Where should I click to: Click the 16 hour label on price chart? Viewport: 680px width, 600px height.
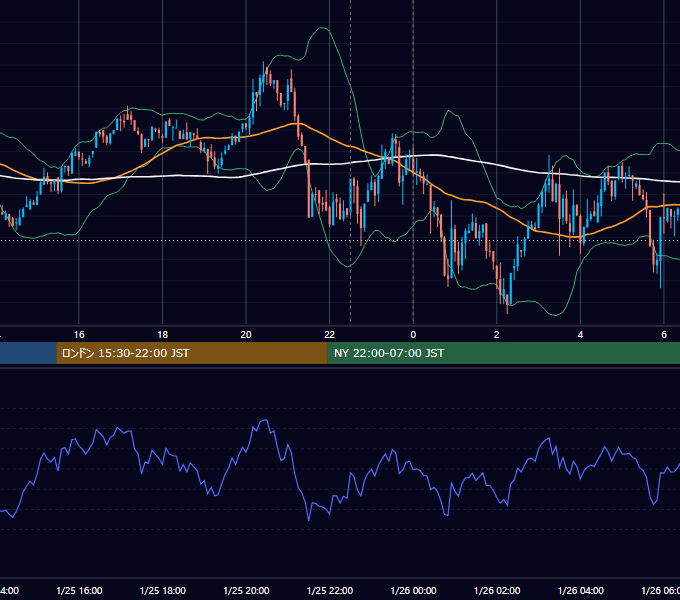tap(79, 335)
